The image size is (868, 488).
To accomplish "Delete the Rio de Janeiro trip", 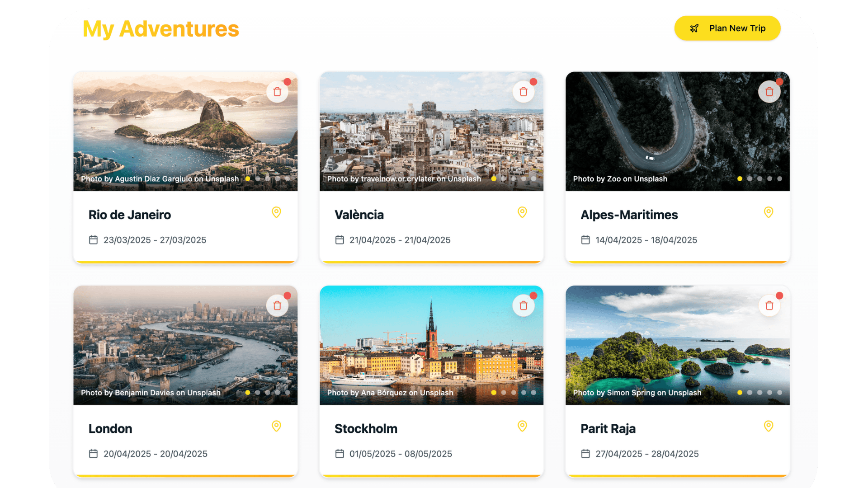I will (277, 91).
